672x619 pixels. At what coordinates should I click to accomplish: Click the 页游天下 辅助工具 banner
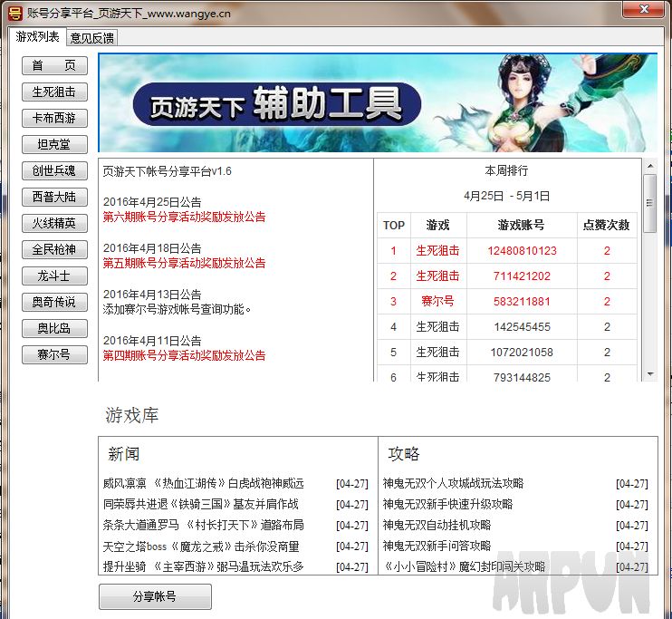(x=378, y=103)
